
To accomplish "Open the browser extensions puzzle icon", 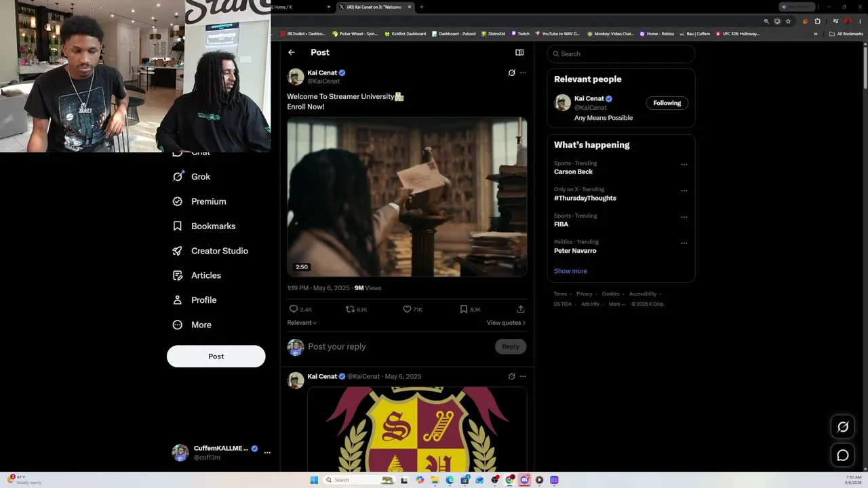I will pos(817,21).
